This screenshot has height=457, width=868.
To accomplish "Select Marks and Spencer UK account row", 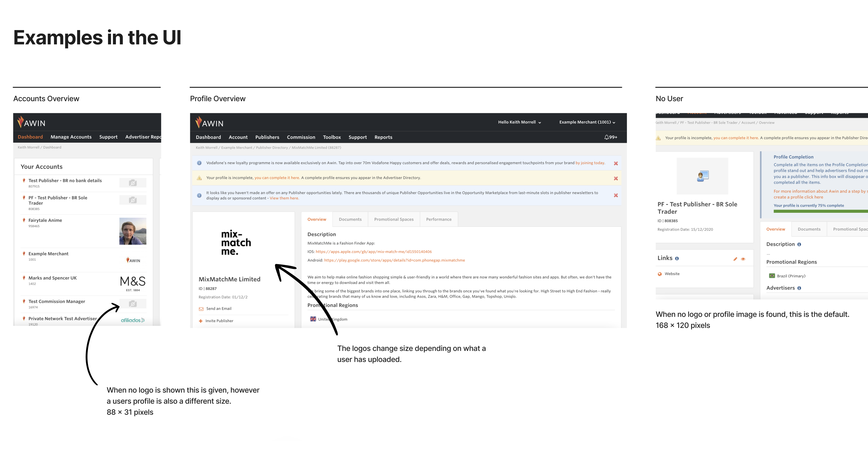I will point(52,278).
